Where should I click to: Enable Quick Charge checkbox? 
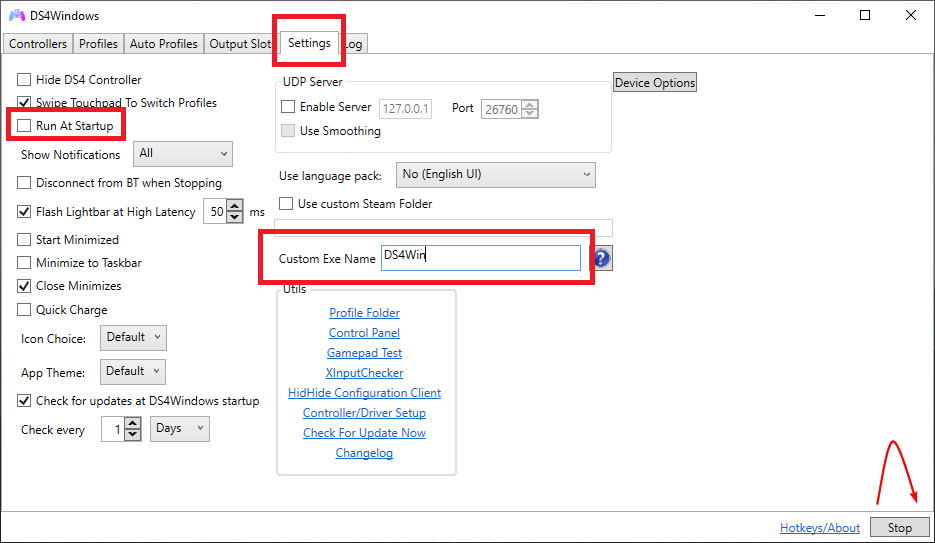point(24,309)
